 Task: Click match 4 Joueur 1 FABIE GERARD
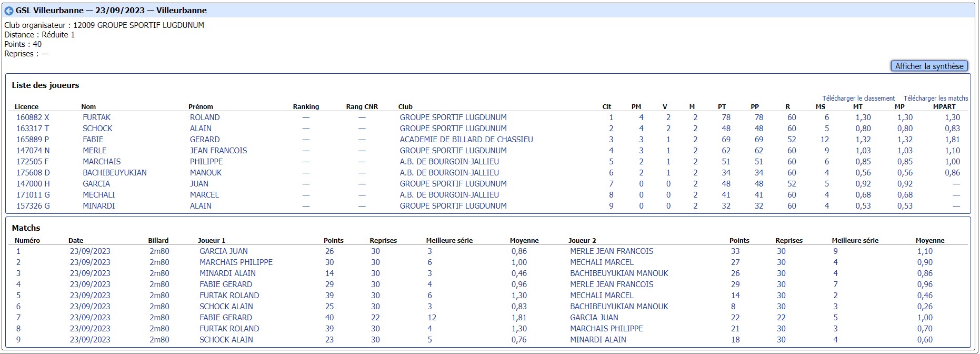coord(225,284)
